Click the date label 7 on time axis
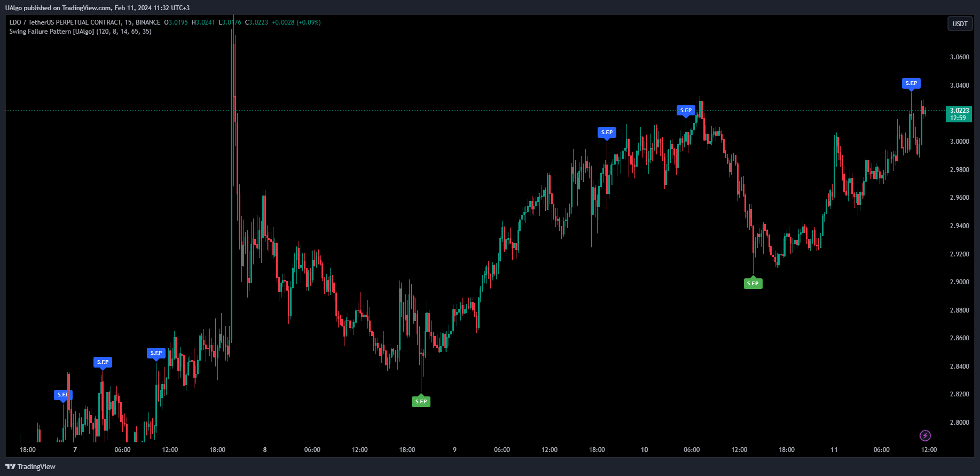980x476 pixels. [75, 450]
